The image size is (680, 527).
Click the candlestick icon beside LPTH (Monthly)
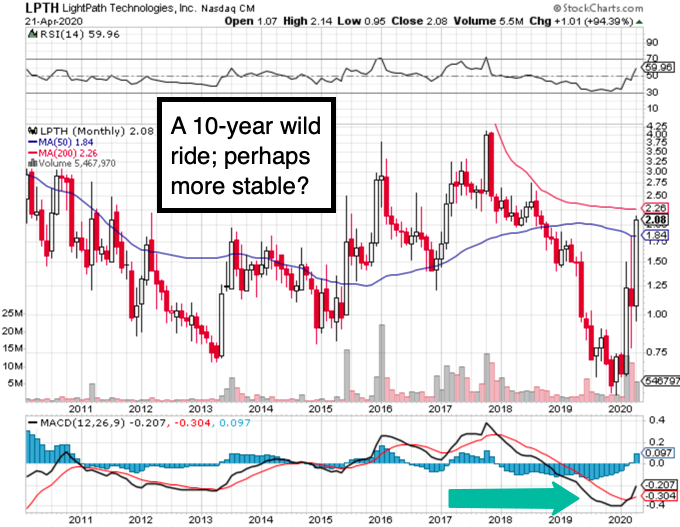point(33,131)
